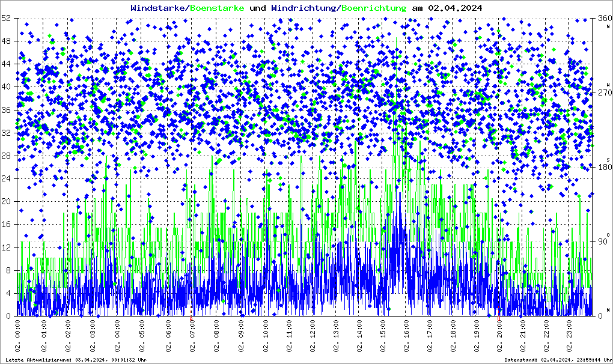
Task: Click right axis direction value 270
Action: (x=605, y=93)
